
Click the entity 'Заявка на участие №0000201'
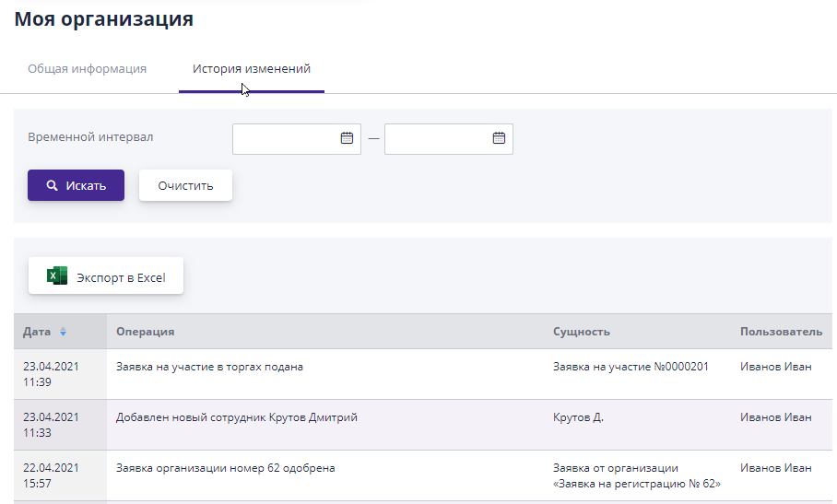(631, 367)
